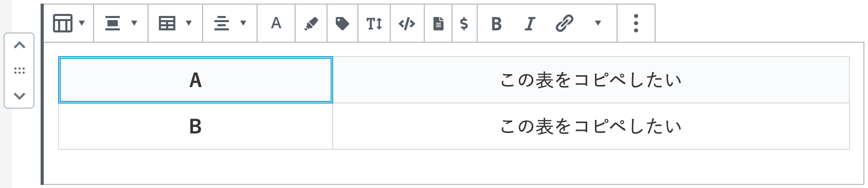868x188 pixels.
Task: Click the block alignment icon
Action: (x=113, y=23)
